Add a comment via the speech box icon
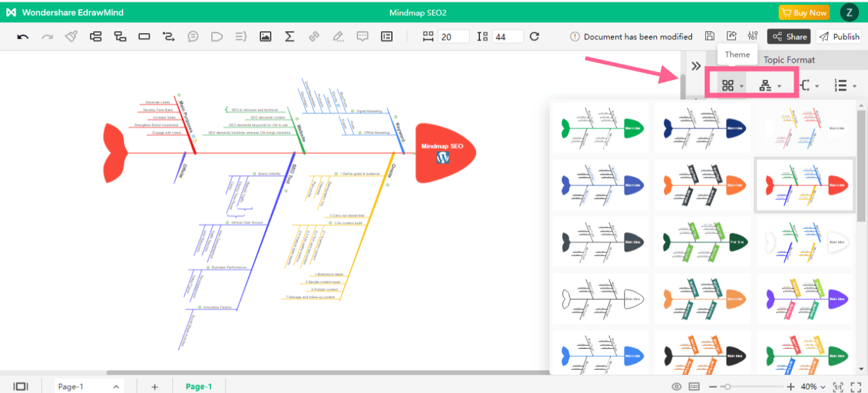Viewport: 868px width, 393px height. click(x=363, y=37)
